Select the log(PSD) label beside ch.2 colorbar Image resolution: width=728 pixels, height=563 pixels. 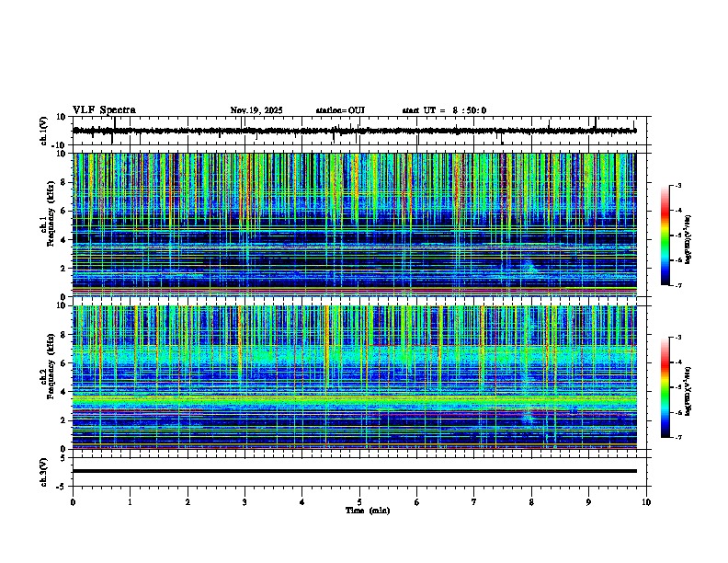[688, 391]
